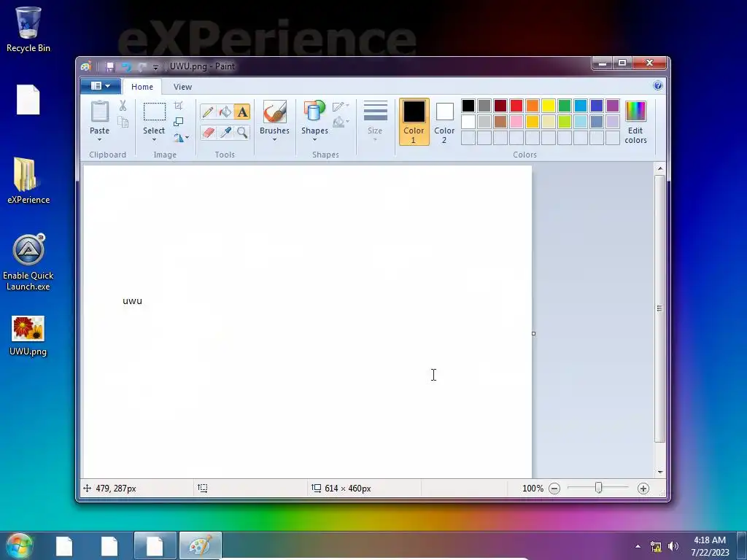Click zoom out minus button

point(554,489)
